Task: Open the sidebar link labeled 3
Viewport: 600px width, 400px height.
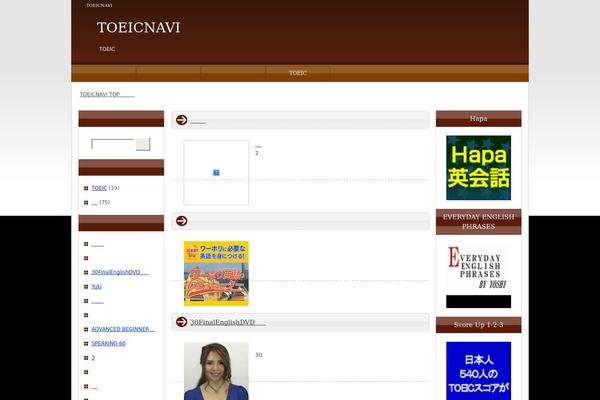Action: [93, 358]
